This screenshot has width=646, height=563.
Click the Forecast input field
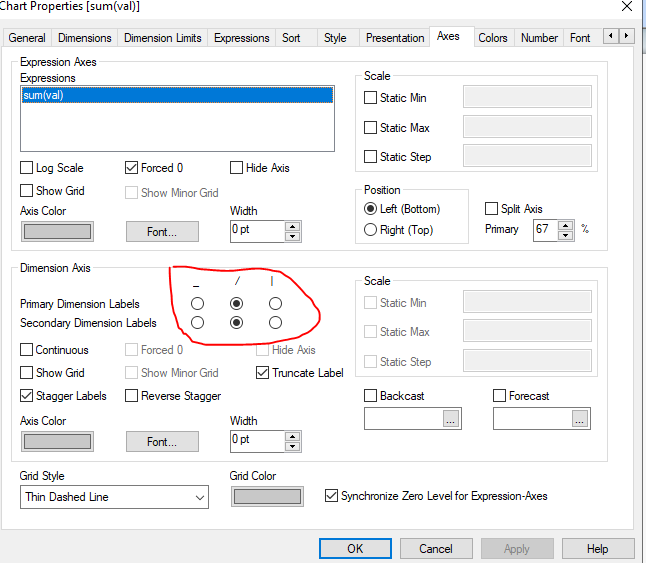[533, 419]
